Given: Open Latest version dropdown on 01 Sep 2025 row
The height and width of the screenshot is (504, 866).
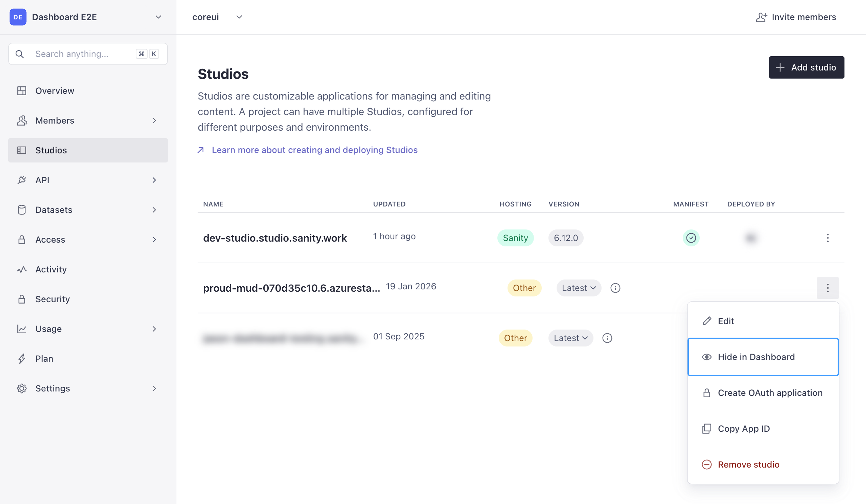Looking at the screenshot, I should point(571,338).
